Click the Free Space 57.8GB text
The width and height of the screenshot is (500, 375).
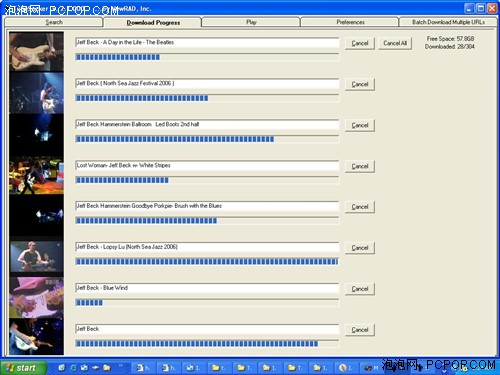tap(450, 39)
